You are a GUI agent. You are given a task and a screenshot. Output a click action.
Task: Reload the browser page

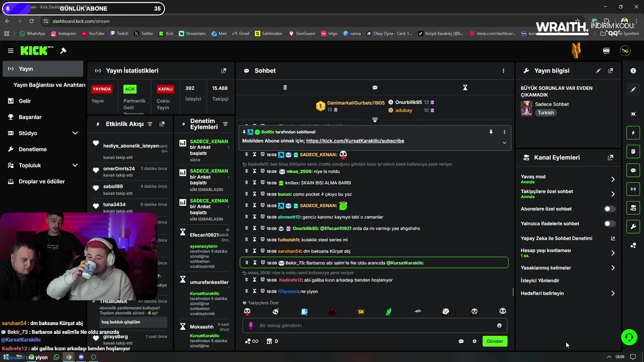coord(31,21)
